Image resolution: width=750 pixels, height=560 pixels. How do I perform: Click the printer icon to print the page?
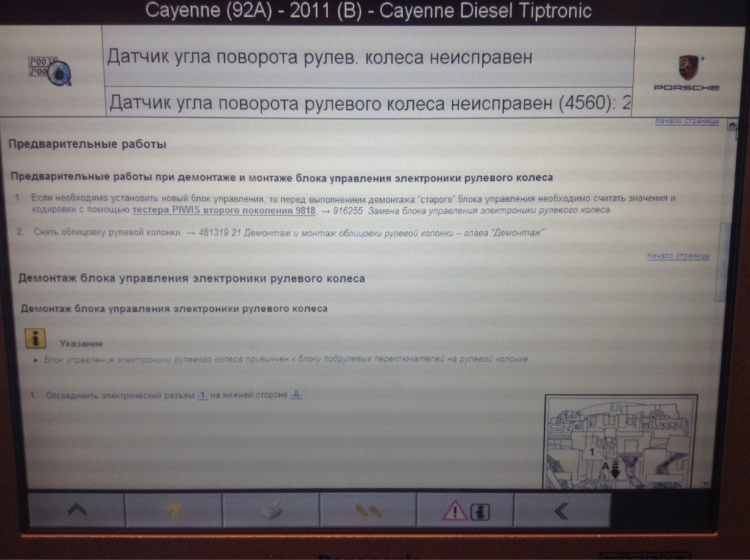pos(271,511)
